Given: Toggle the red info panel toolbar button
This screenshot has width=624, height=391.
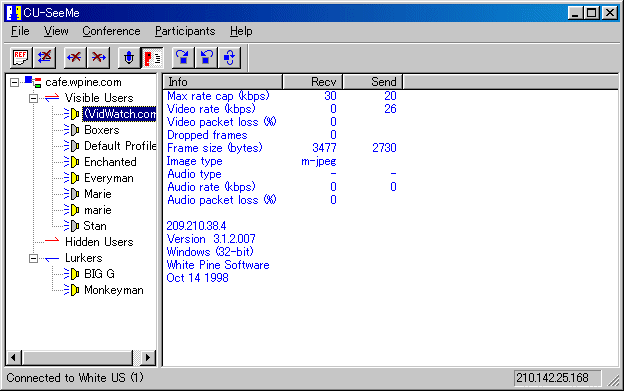Looking at the screenshot, I should pyautogui.click(x=152, y=58).
